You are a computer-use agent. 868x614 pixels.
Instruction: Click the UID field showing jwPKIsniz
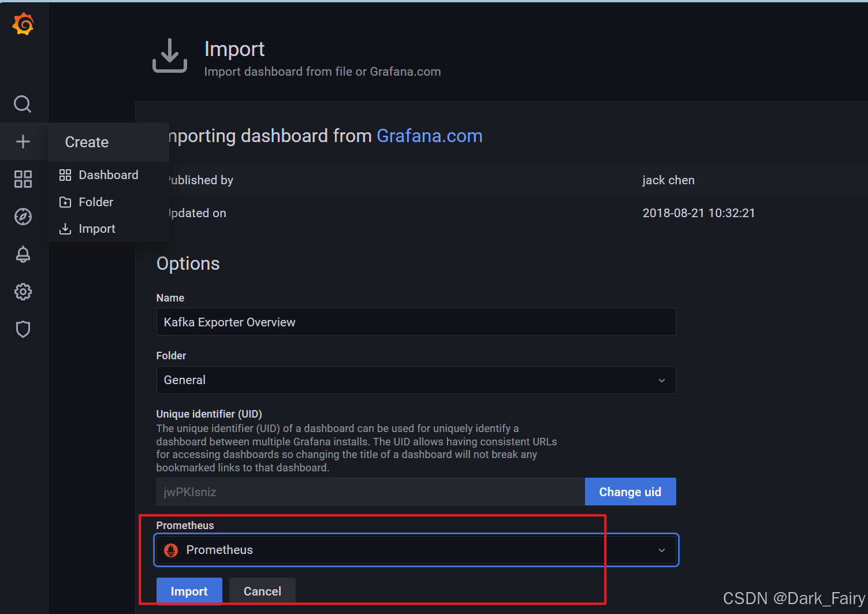(370, 492)
